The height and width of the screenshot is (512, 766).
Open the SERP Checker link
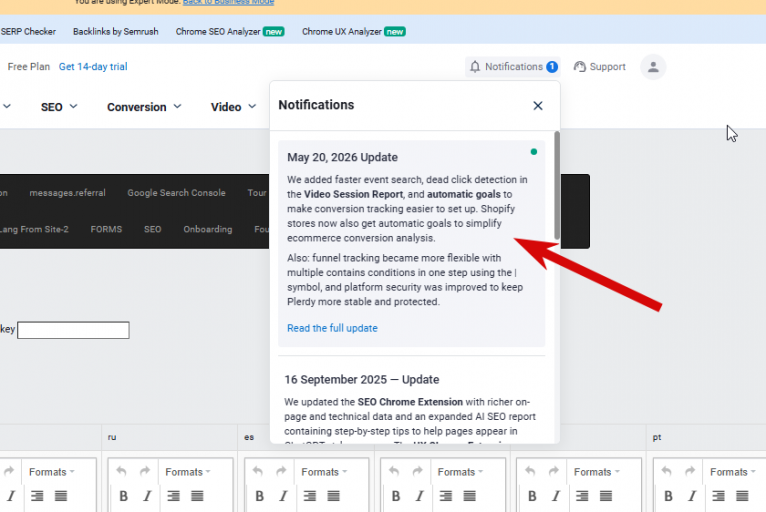click(x=28, y=32)
